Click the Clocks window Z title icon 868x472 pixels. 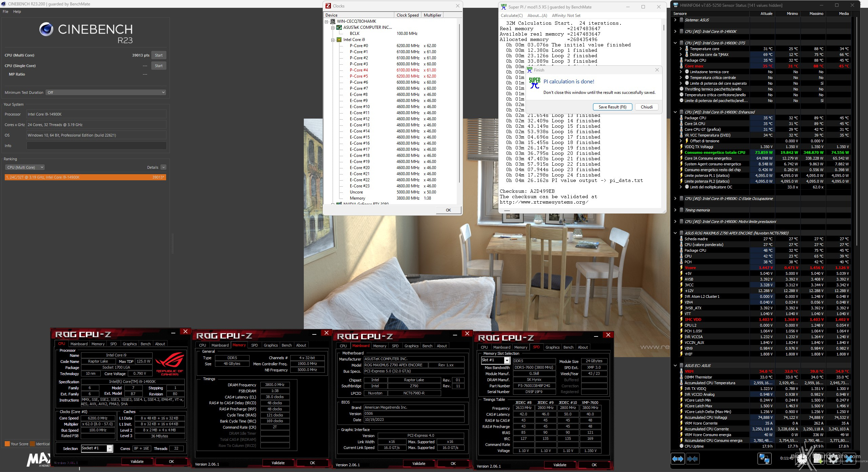tap(328, 6)
